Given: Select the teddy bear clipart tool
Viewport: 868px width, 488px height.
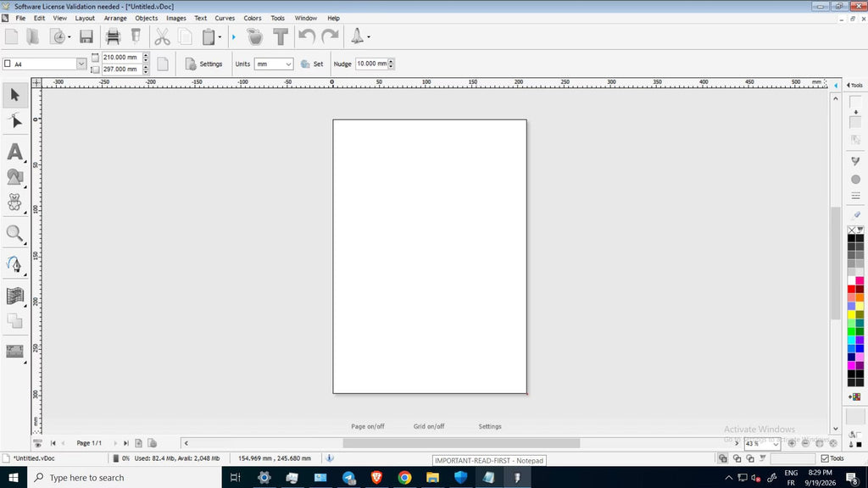Looking at the screenshot, I should (x=15, y=202).
